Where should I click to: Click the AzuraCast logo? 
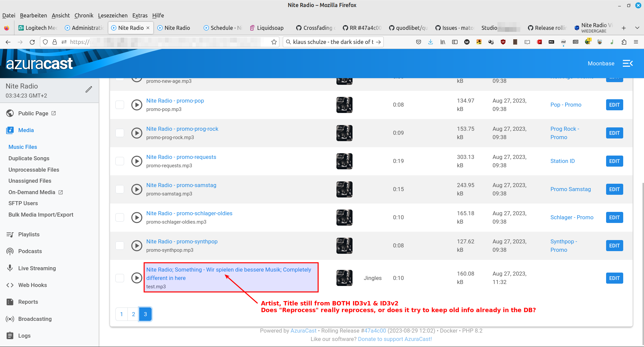(39, 63)
